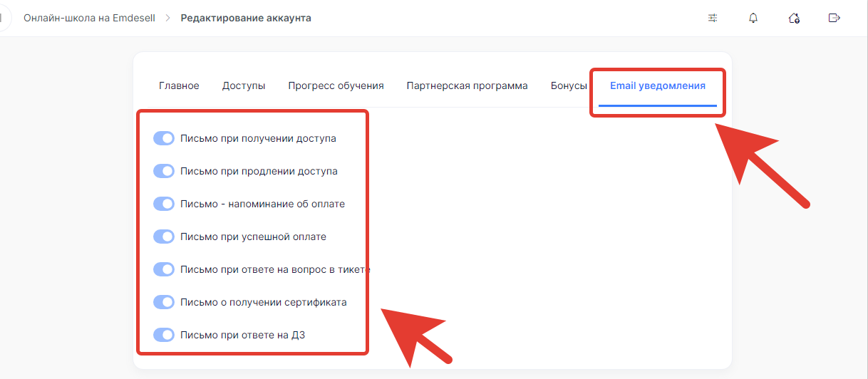Open the settings sliders icon
The image size is (868, 379).
coord(713,18)
